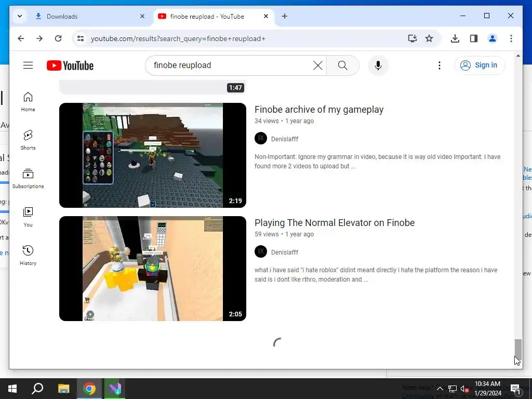
Task: Reload the YouTube page
Action: pyautogui.click(x=58, y=38)
